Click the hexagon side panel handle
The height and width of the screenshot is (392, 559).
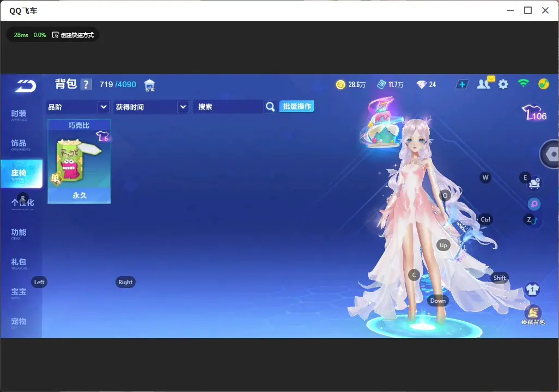[x=550, y=154]
